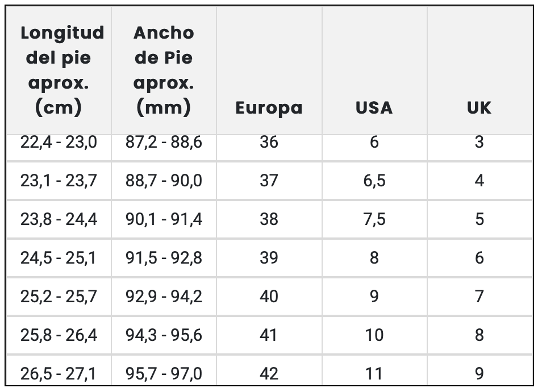Select UK size 4 cell
The width and height of the screenshot is (542, 392).
pos(479,181)
